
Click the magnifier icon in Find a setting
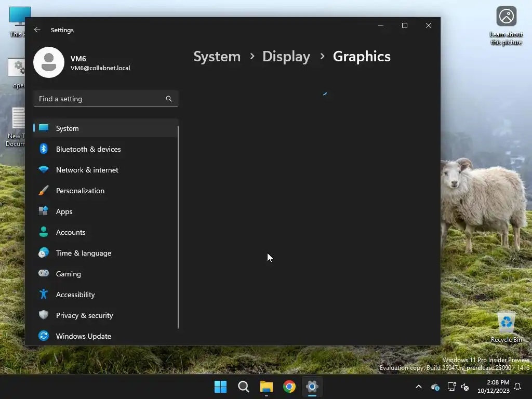pos(169,99)
